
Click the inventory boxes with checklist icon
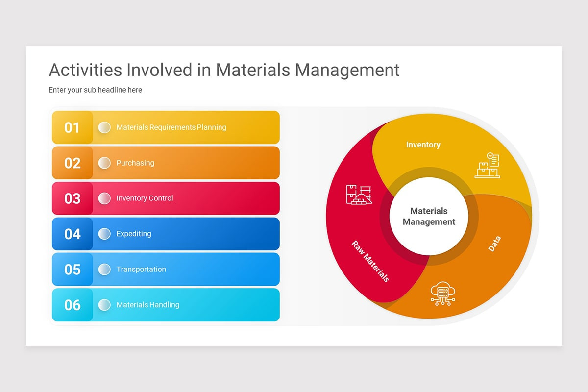point(489,166)
